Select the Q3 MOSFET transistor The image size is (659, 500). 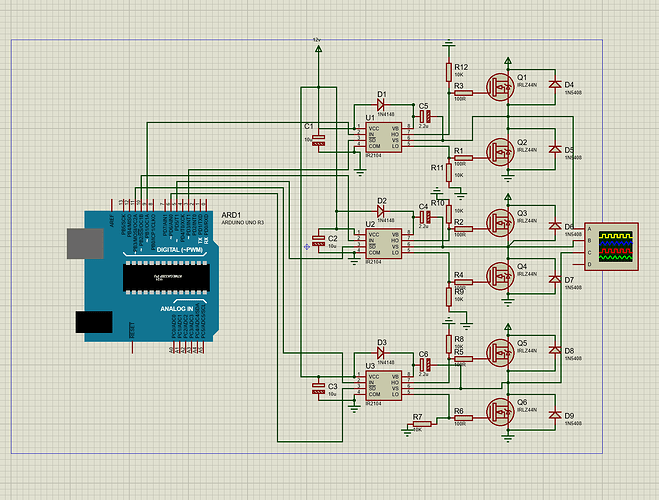tap(500, 221)
